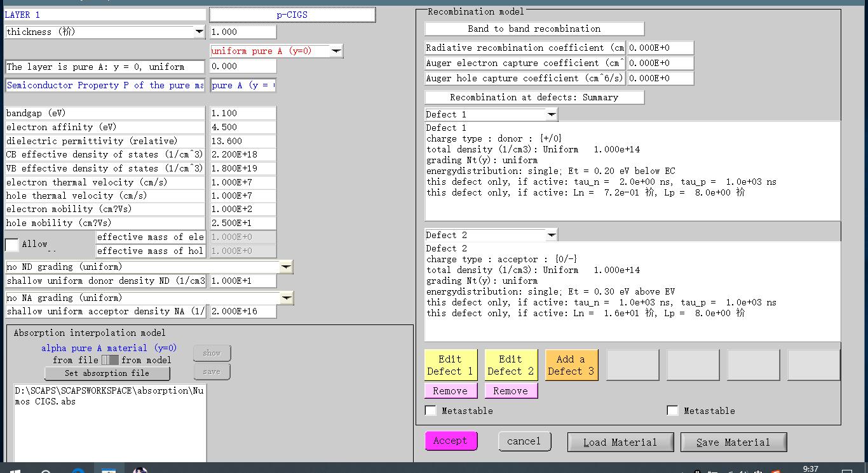Remove Defect 2 using its Remove button
This screenshot has width=868, height=473.
tap(510, 391)
